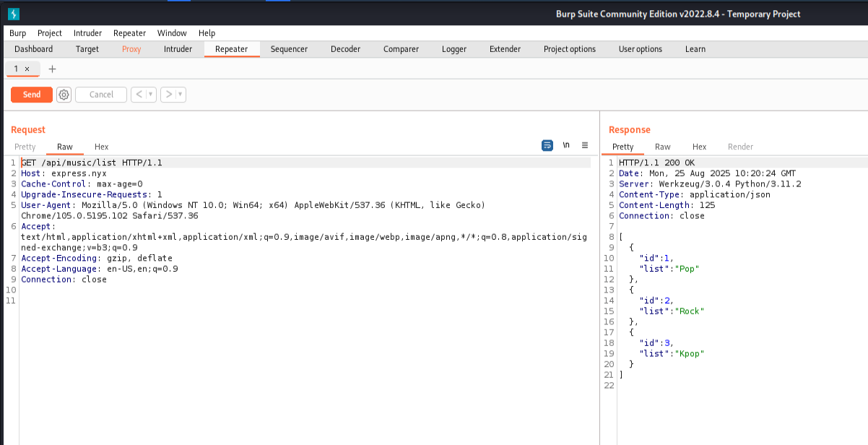
Task: Open the Intruder menu in menu bar
Action: 87,33
